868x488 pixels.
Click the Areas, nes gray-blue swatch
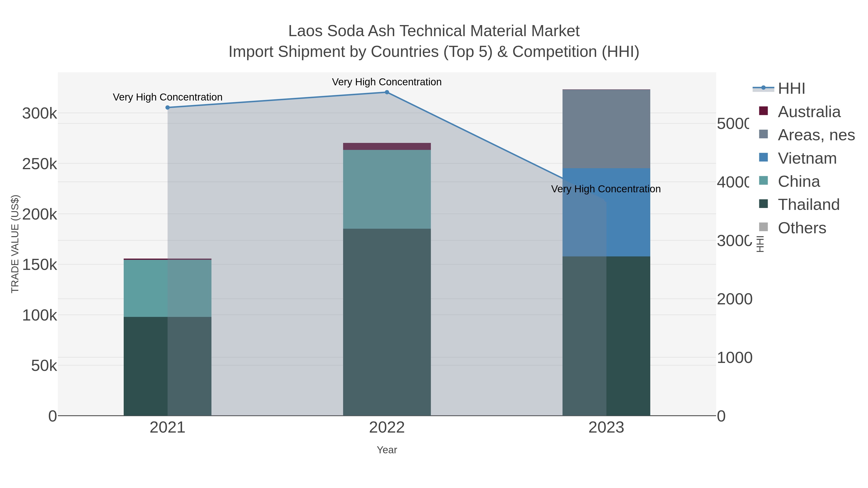pyautogui.click(x=763, y=134)
